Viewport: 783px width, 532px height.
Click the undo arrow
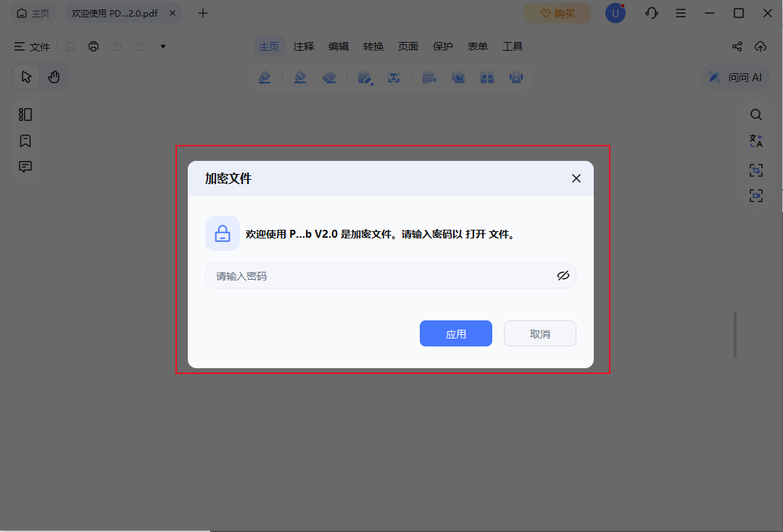(117, 46)
